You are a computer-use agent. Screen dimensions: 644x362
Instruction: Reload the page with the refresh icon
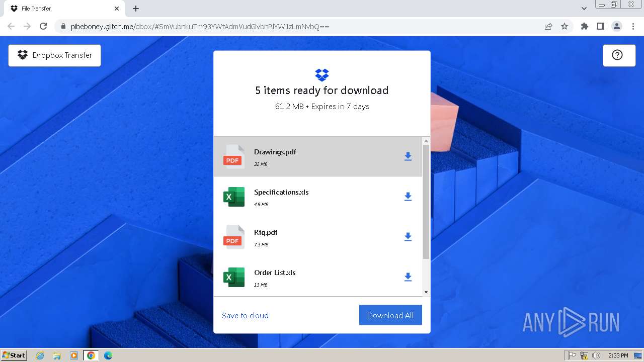tap(43, 26)
